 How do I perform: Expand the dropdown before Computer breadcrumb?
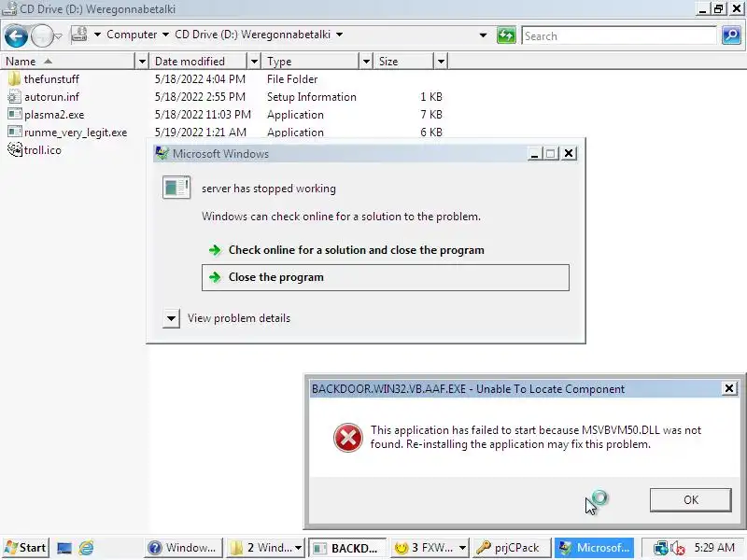tap(97, 35)
